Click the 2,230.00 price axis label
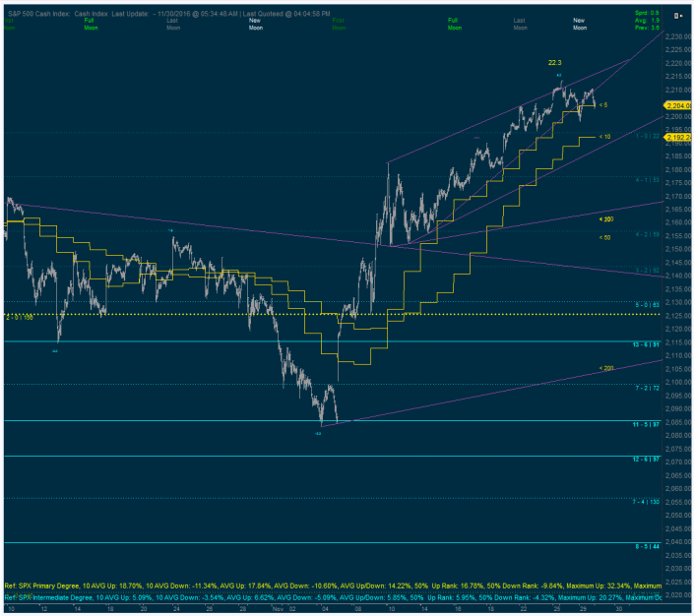694x616 pixels. pos(678,37)
